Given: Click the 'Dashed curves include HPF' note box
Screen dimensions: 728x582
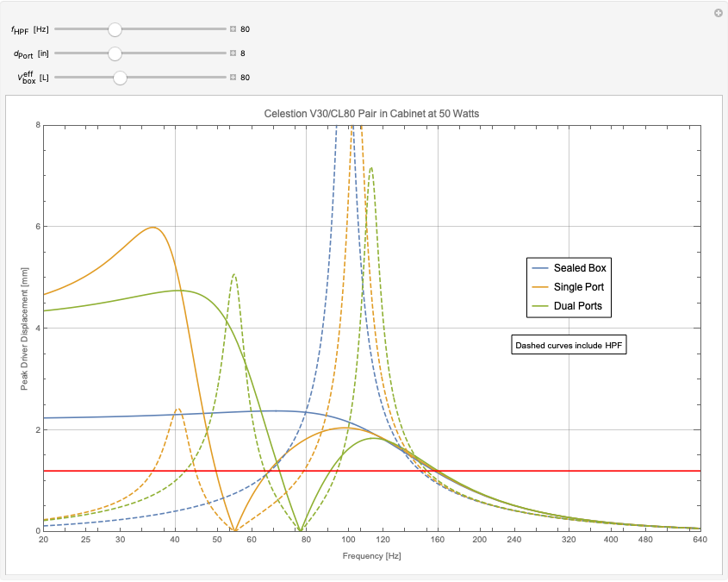Looking at the screenshot, I should click(569, 345).
